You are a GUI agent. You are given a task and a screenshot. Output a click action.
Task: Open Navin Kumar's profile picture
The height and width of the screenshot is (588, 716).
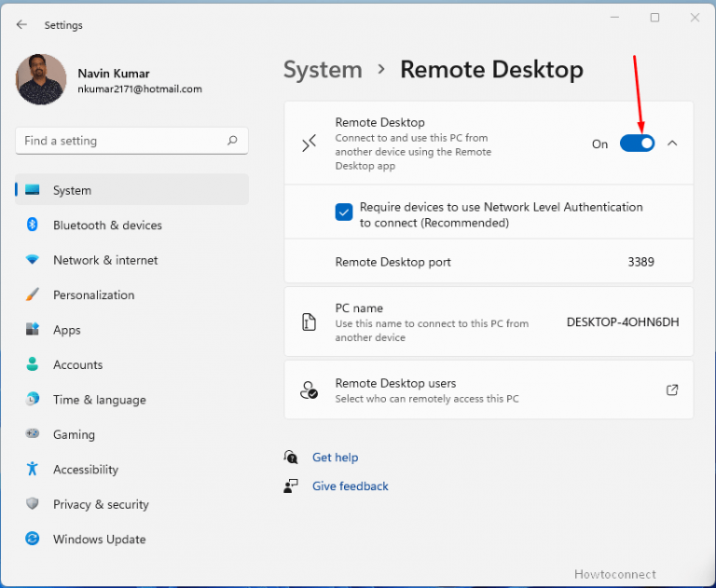(x=41, y=79)
